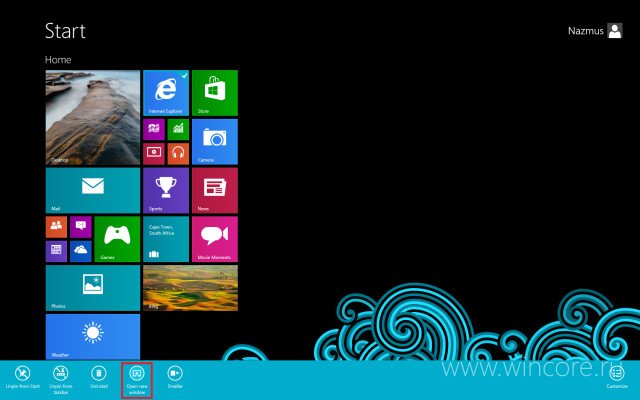This screenshot has height=400, width=640.
Task: Open the Store tile
Action: pos(215,93)
